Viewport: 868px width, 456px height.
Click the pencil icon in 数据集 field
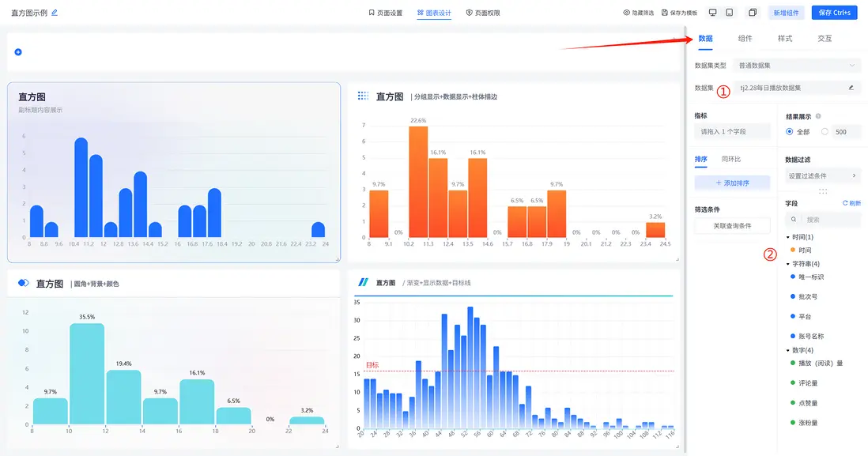pyautogui.click(x=851, y=88)
